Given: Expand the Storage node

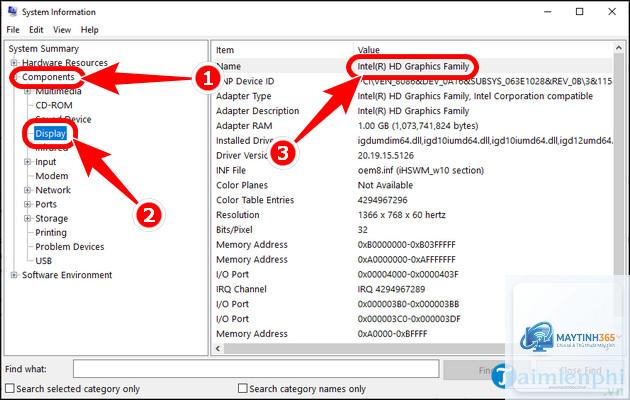Looking at the screenshot, I should tap(27, 218).
